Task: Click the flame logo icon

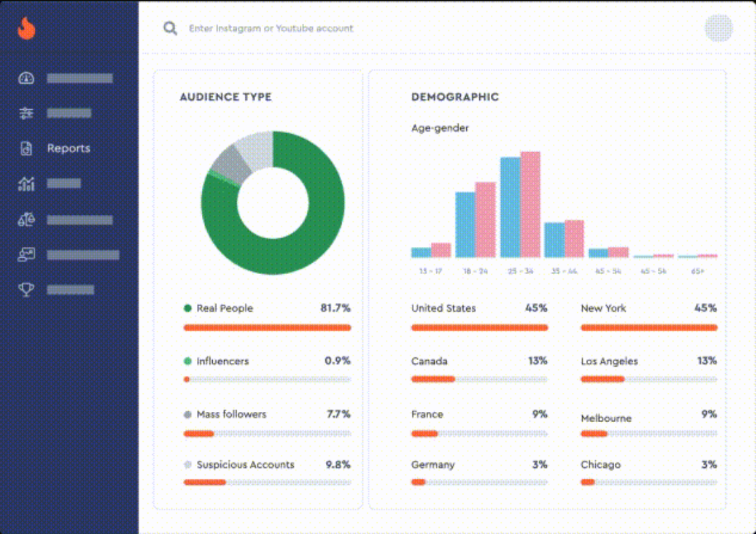Action: click(25, 29)
